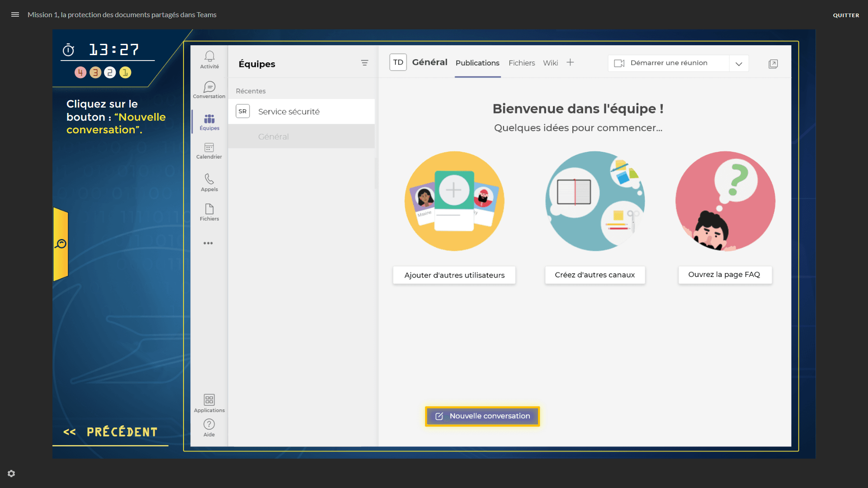Switch to the Wiki tab
Image resolution: width=868 pixels, height=488 pixels.
pyautogui.click(x=550, y=63)
